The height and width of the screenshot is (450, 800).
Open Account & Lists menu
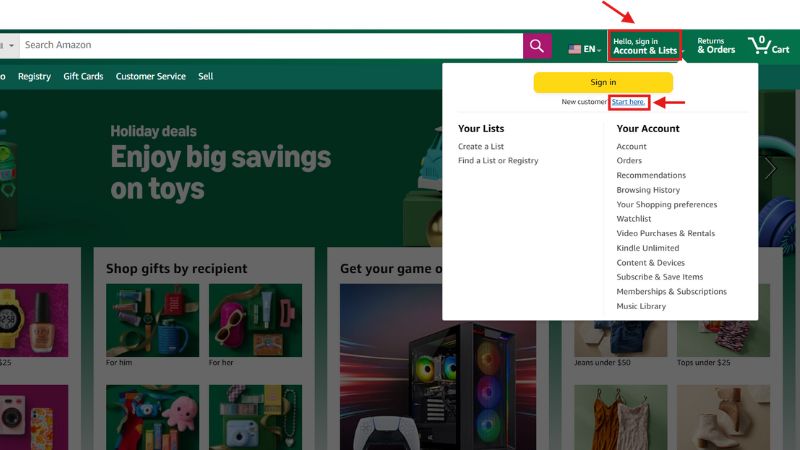tap(645, 46)
